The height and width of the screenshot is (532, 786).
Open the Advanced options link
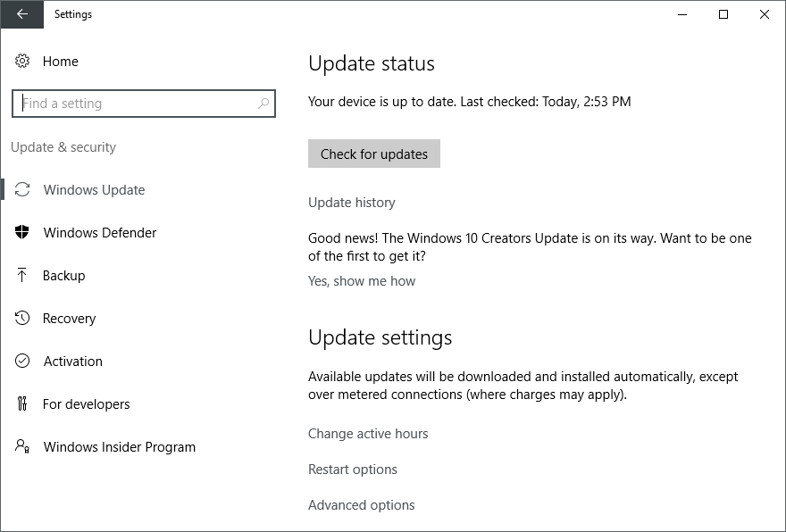[x=362, y=505]
